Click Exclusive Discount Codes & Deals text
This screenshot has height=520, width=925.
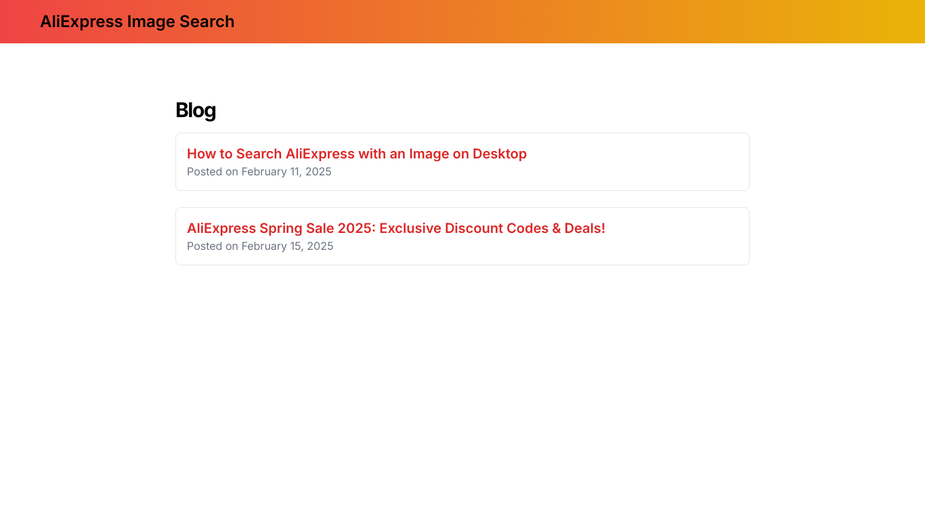[492, 228]
